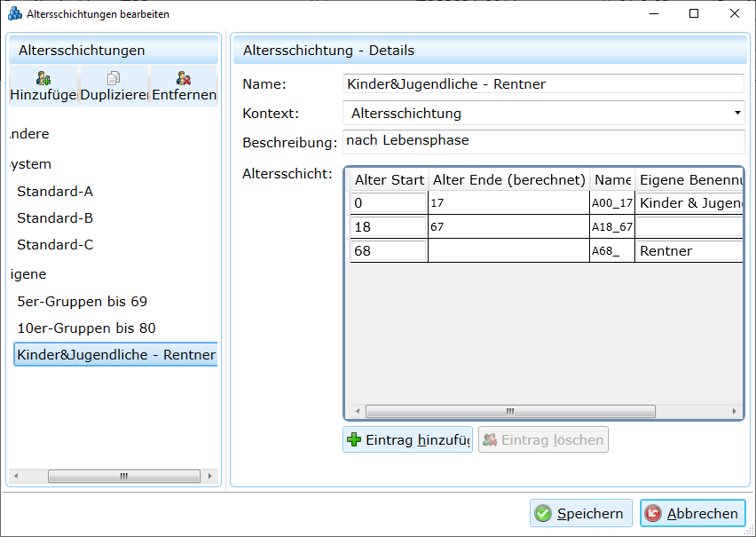The height and width of the screenshot is (537, 756).
Task: Click green plus Eintrag hinzufügen button
Action: pyautogui.click(x=407, y=439)
